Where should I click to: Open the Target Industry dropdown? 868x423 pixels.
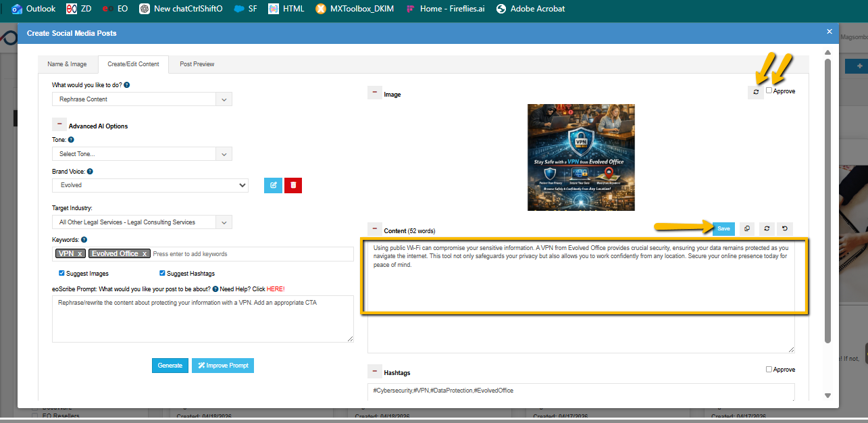[142, 222]
